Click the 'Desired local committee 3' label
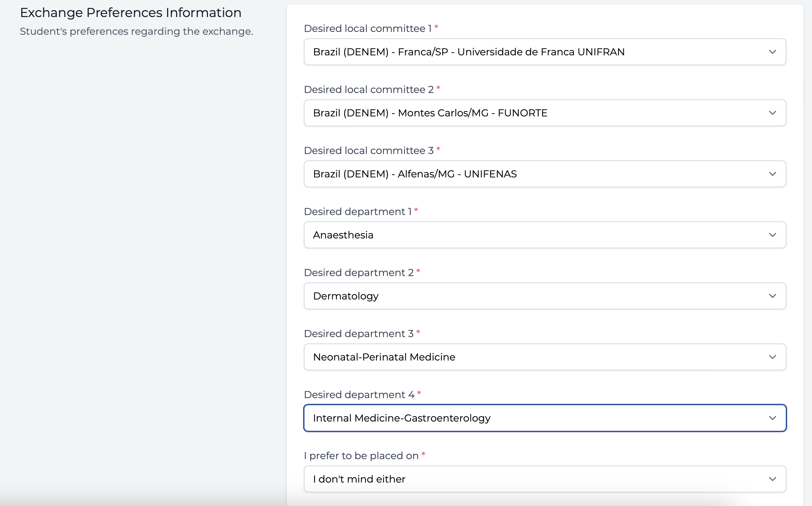The width and height of the screenshot is (812, 506). point(369,150)
